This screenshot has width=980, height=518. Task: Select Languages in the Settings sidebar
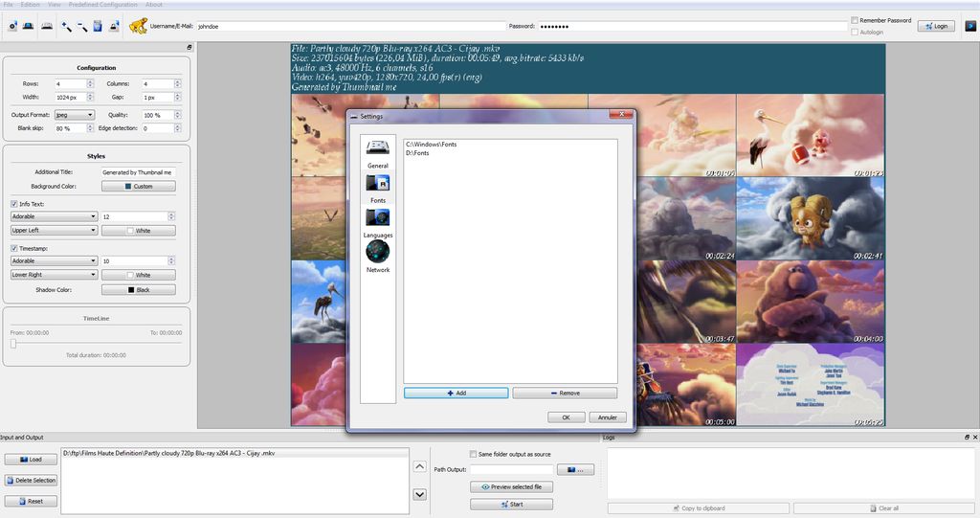377,223
